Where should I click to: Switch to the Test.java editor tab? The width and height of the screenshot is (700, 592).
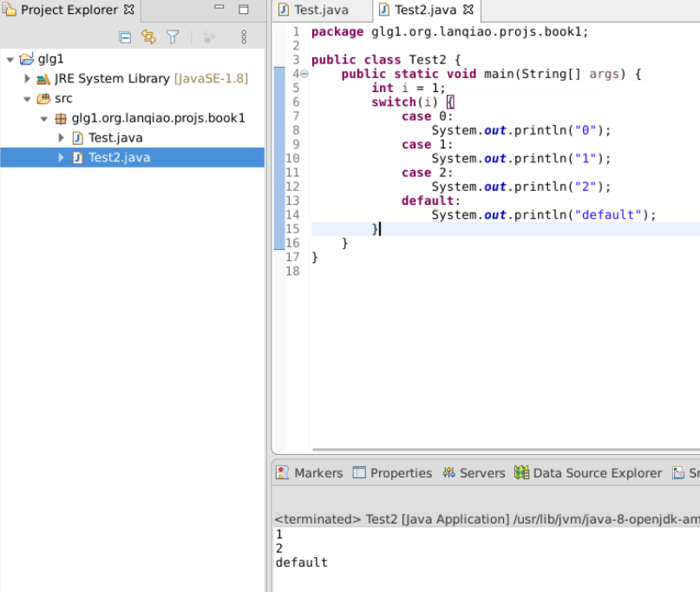(322, 10)
